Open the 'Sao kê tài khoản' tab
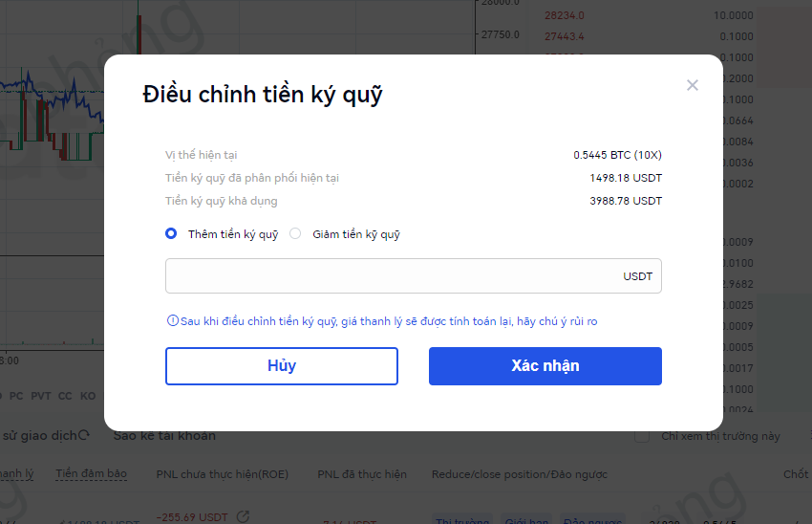This screenshot has height=524, width=812. click(x=164, y=436)
